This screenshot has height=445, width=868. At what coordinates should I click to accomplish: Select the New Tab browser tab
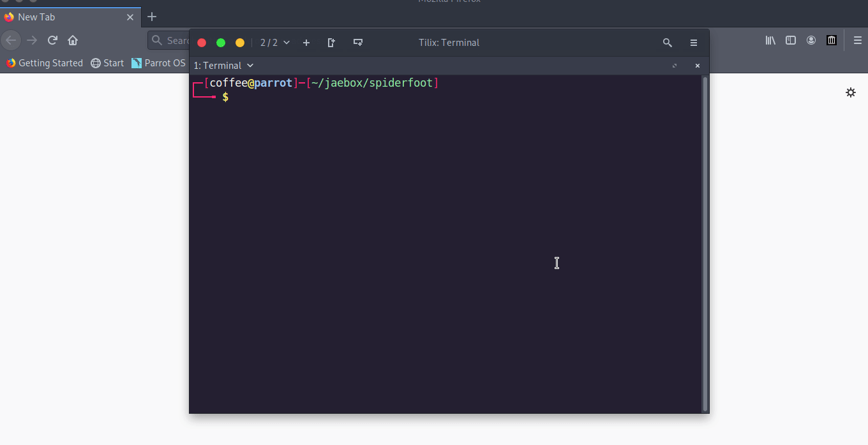(64, 17)
